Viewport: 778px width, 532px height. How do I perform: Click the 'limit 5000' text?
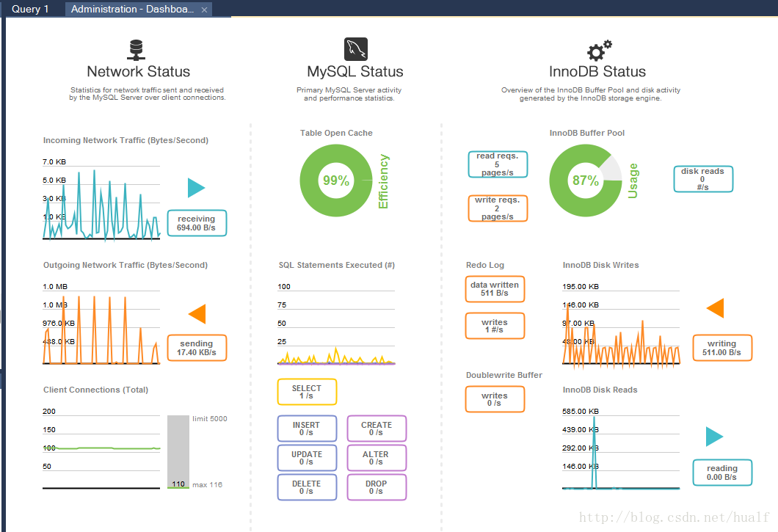coord(210,419)
